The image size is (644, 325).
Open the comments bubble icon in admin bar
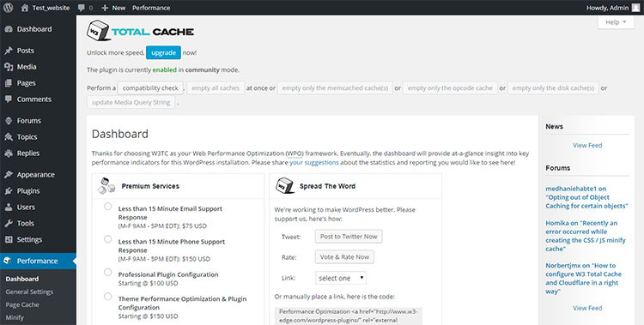click(x=82, y=8)
